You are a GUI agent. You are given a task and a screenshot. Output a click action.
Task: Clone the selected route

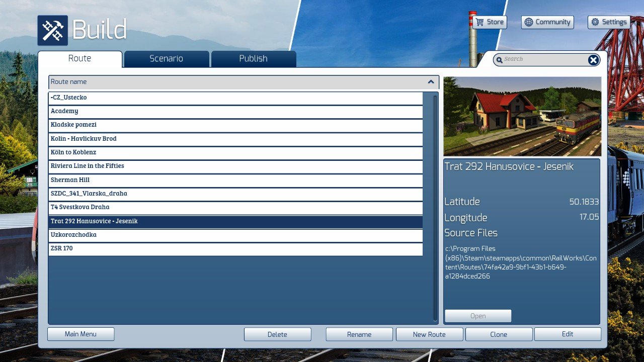pos(498,334)
